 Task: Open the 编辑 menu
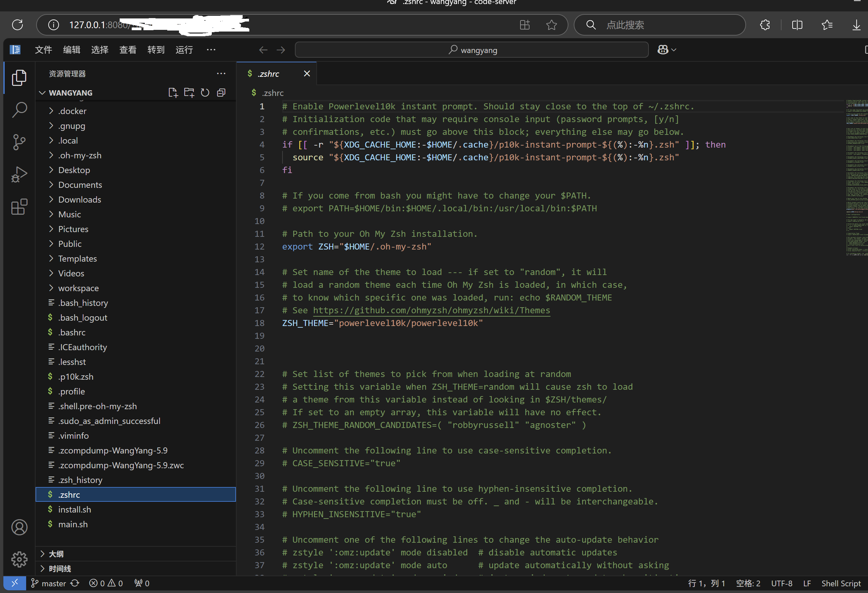tap(72, 50)
